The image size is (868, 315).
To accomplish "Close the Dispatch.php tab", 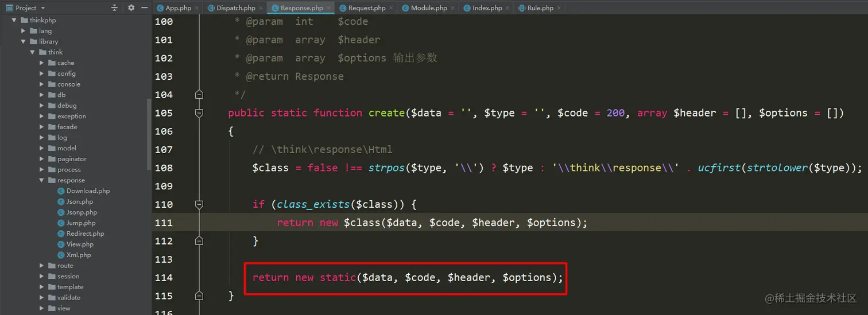I will click(261, 8).
